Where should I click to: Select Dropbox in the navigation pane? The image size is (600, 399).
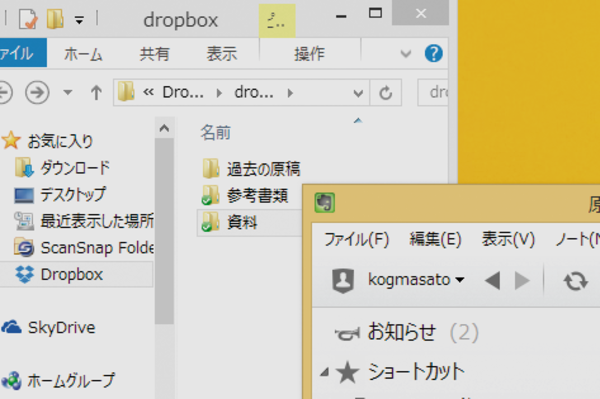tap(72, 274)
